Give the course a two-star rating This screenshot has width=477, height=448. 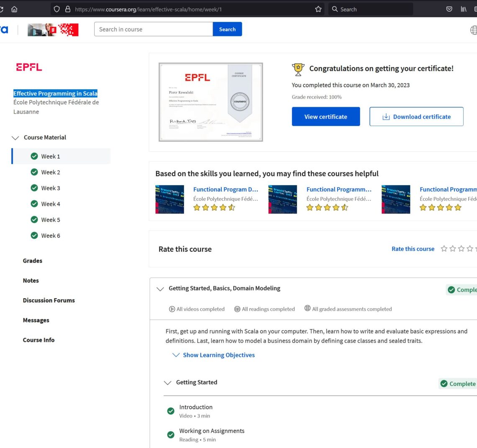[x=453, y=249]
